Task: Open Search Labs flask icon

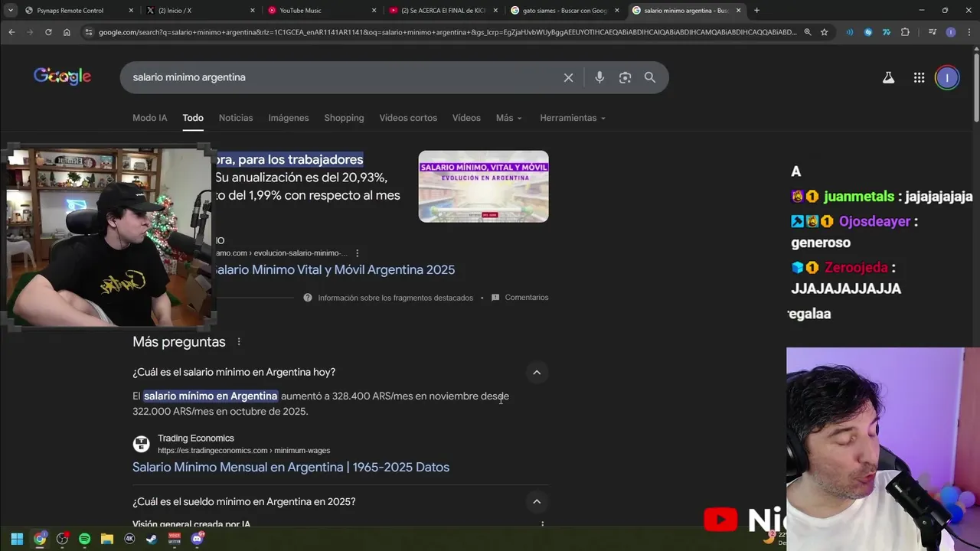Action: tap(888, 77)
